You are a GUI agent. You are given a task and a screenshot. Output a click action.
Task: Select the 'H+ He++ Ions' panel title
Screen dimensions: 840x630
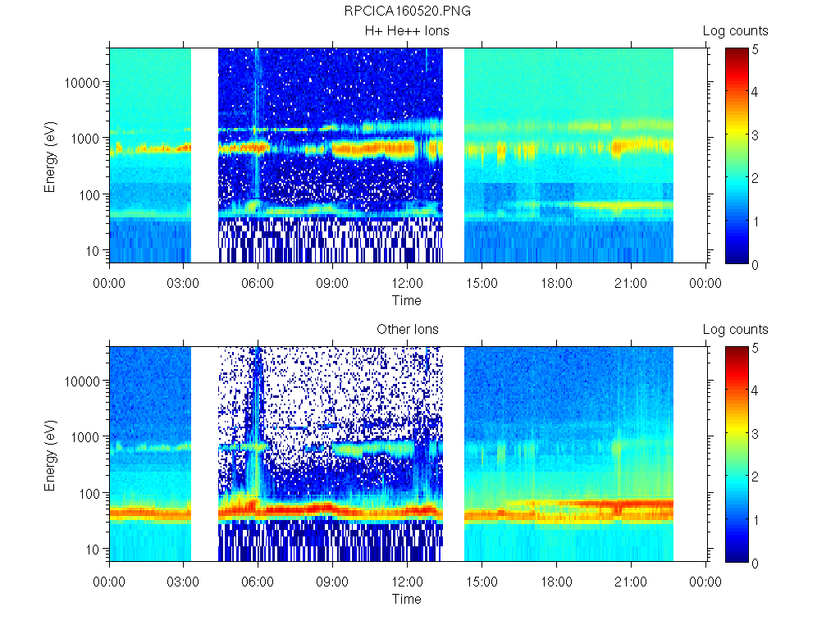407,31
